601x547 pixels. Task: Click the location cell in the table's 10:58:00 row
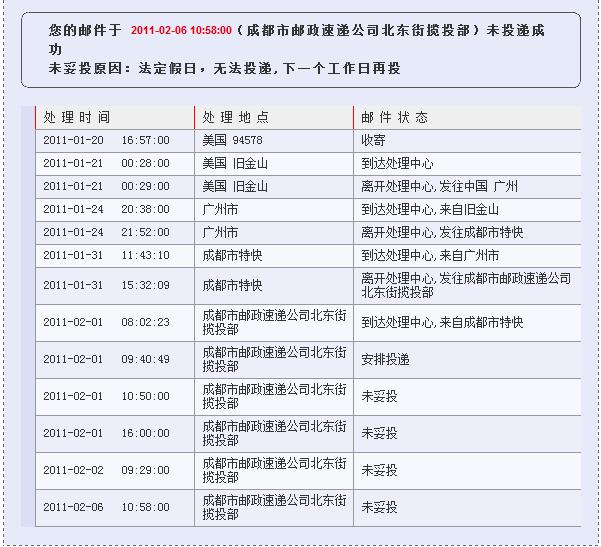click(274, 508)
